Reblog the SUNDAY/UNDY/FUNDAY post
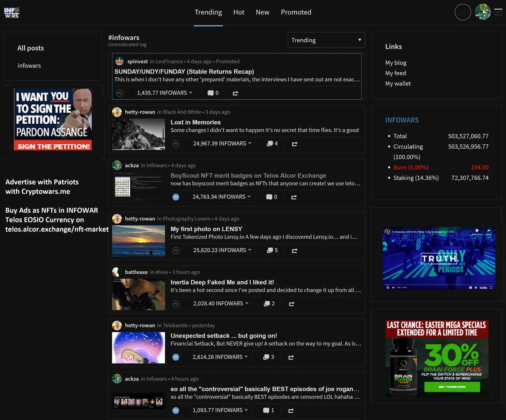 (x=235, y=93)
